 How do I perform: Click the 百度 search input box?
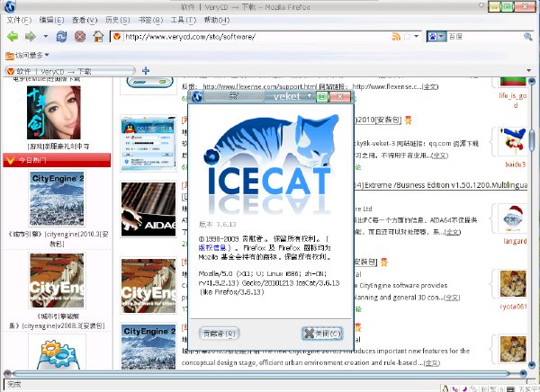[x=485, y=37]
